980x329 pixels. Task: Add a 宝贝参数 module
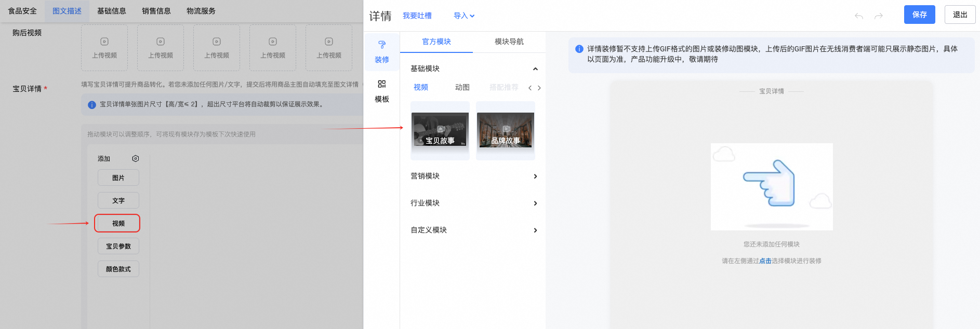tap(118, 246)
